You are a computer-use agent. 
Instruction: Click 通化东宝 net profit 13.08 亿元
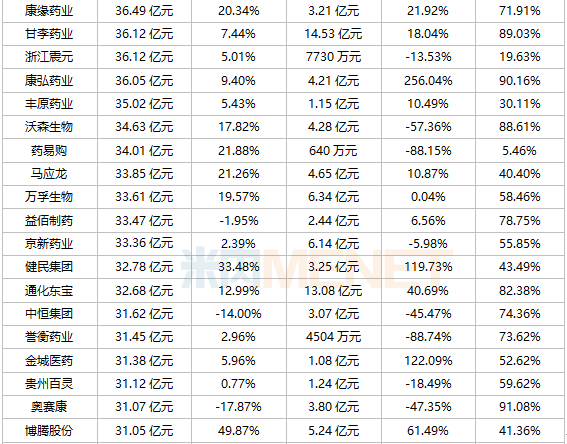pyautogui.click(x=333, y=290)
